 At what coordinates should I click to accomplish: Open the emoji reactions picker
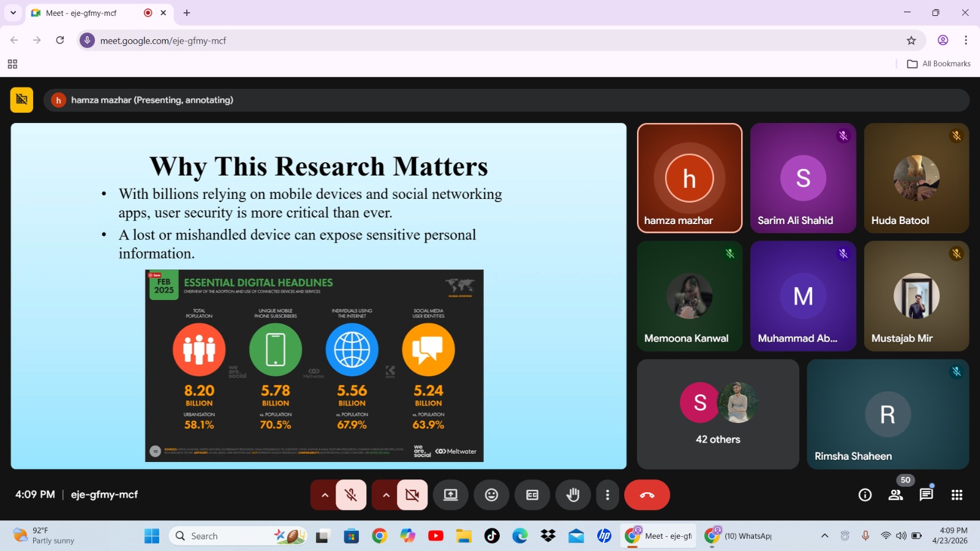(x=491, y=495)
